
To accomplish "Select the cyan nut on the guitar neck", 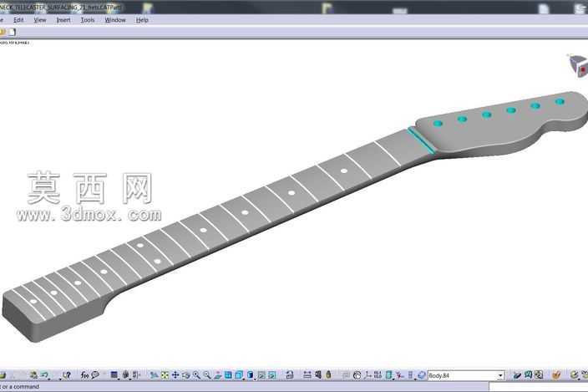I will point(422,140).
